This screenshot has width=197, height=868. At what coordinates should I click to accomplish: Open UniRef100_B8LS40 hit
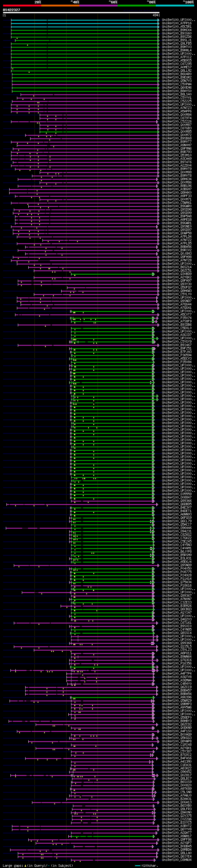click(x=177, y=94)
